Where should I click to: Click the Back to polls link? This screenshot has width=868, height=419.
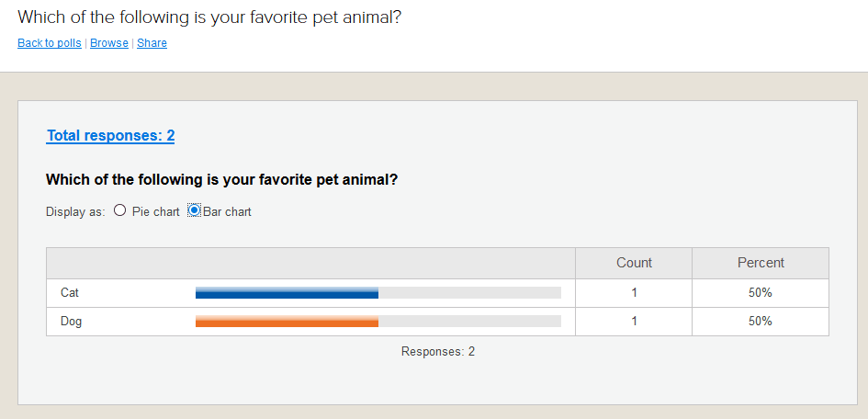coord(50,43)
